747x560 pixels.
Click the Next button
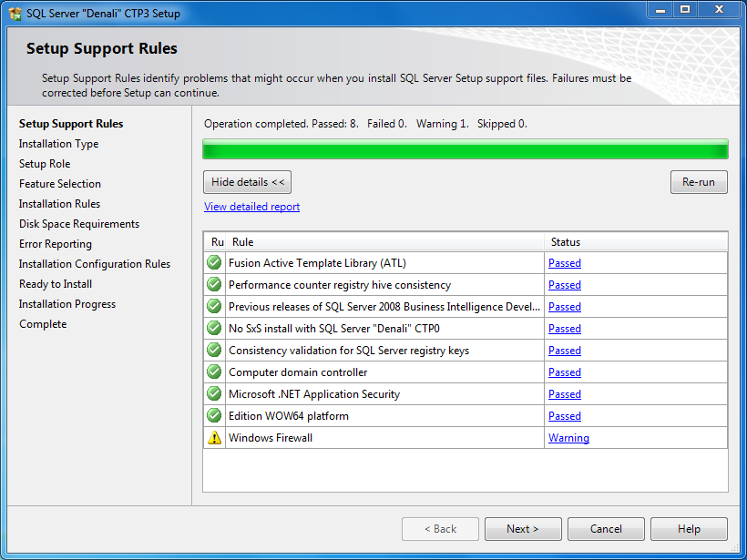(523, 529)
